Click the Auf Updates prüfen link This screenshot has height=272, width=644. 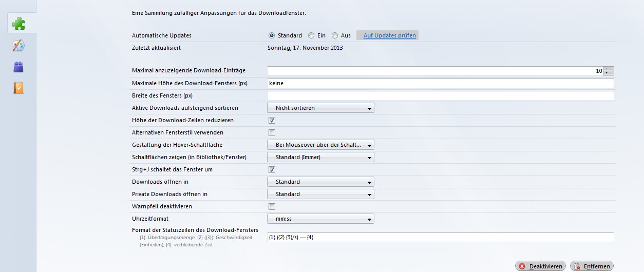coord(389,35)
